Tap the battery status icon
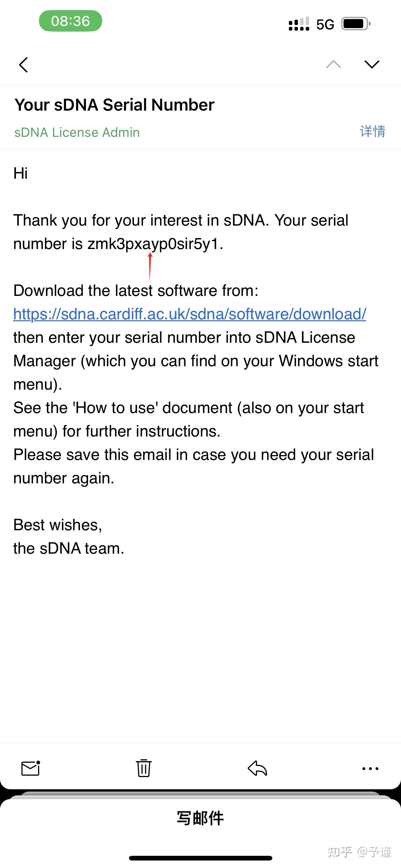Viewport: 401px width, 868px height. [355, 24]
